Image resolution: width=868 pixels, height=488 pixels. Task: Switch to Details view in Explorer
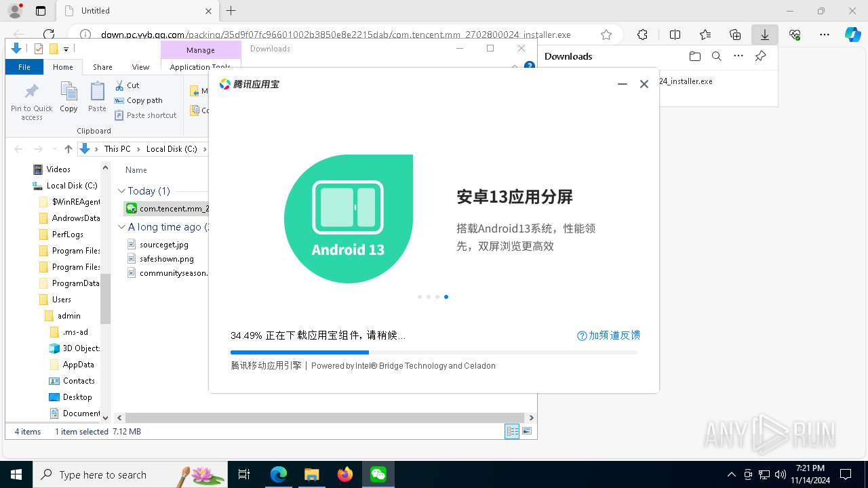pyautogui.click(x=512, y=431)
